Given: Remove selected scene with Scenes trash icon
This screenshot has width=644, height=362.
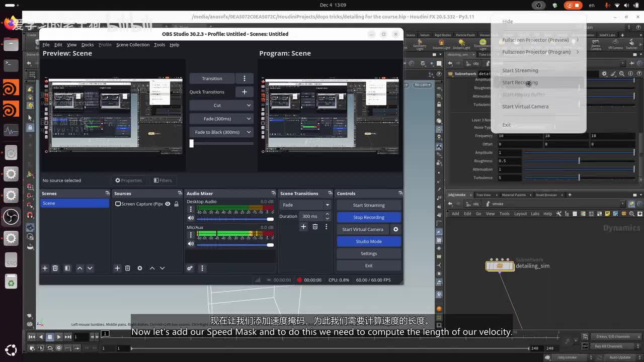Looking at the screenshot, I should click(x=55, y=268).
